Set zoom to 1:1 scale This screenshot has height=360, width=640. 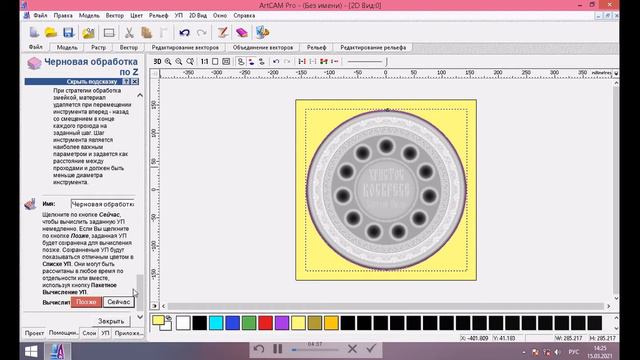click(204, 62)
